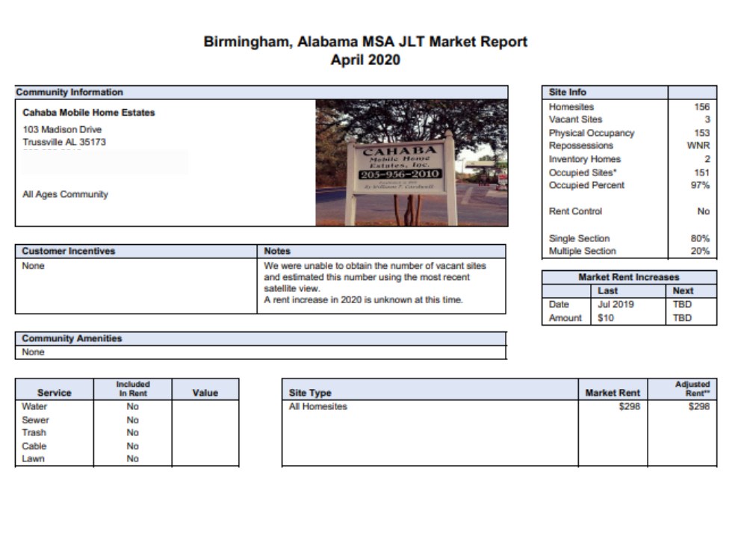
Task: Select the Single Section value '80%'
Action: pyautogui.click(x=701, y=238)
